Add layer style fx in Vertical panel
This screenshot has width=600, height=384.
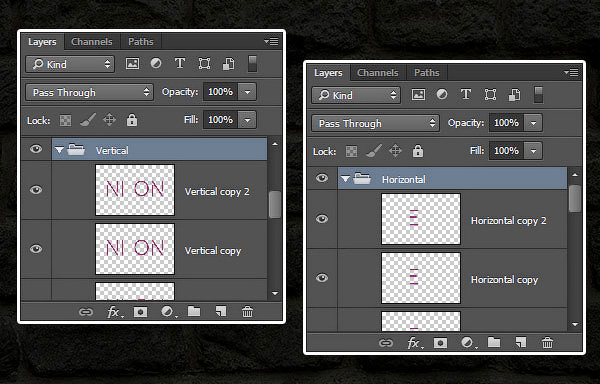(114, 312)
